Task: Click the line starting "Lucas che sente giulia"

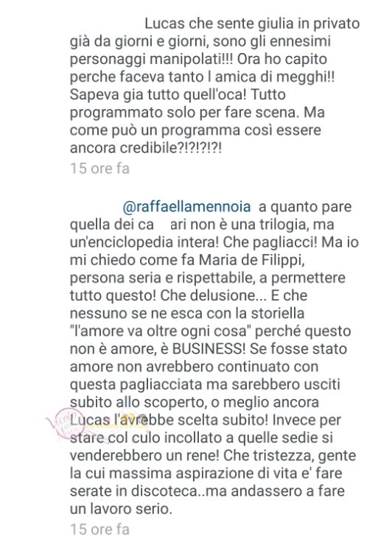Action: click(252, 24)
